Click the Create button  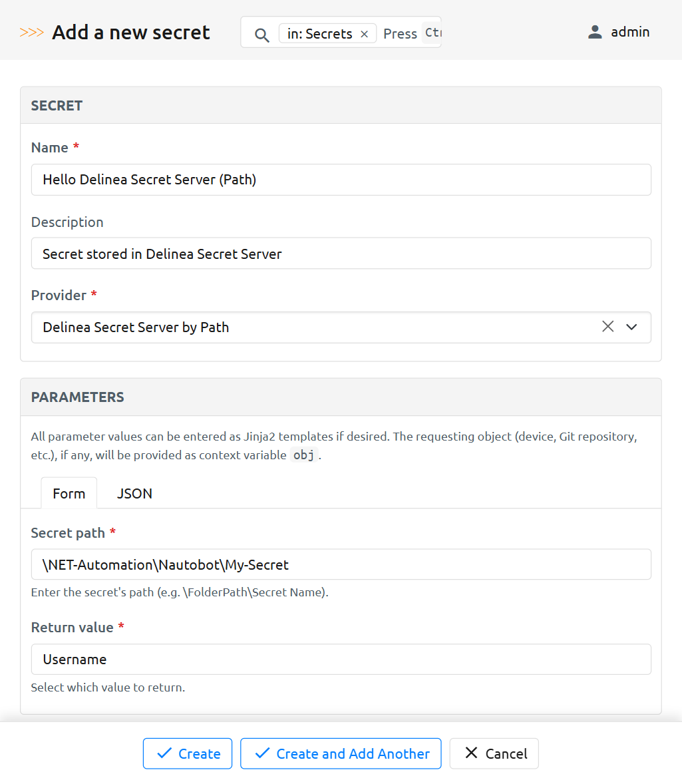188,753
